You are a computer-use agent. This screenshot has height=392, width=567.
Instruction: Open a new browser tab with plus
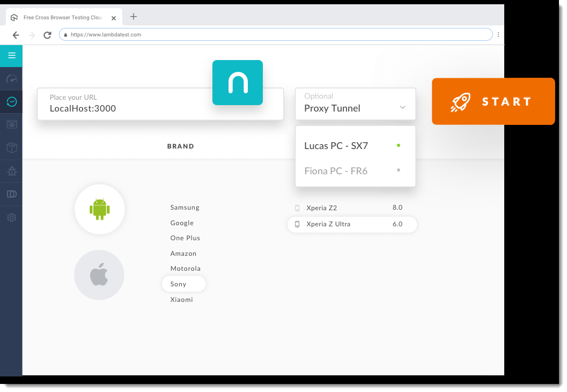134,17
